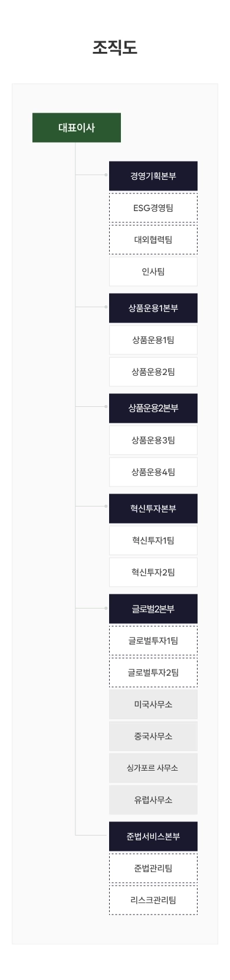Open the 혁신투자1팀 box
This screenshot has height=980, width=230.
[153, 540]
